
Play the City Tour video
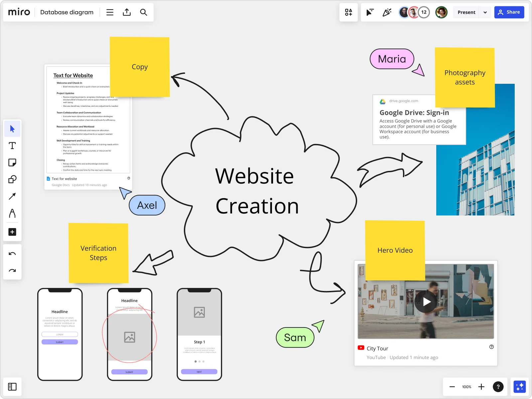point(427,302)
